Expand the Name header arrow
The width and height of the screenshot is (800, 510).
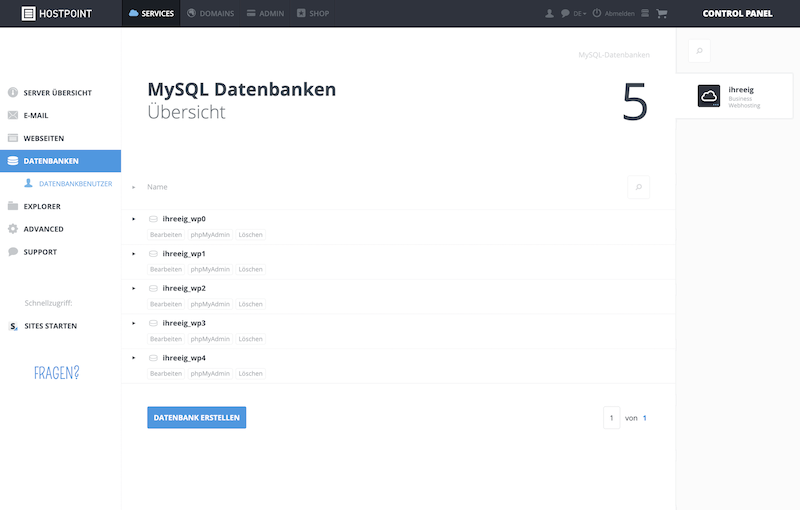(134, 188)
